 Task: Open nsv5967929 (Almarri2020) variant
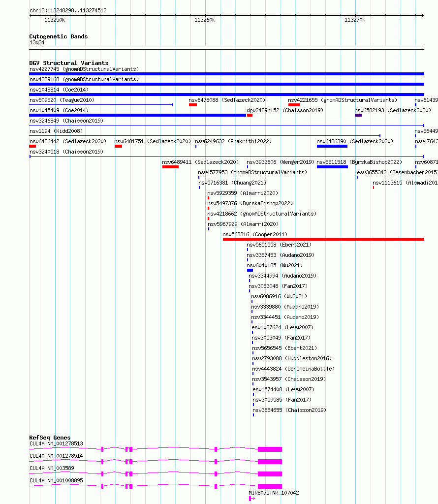(243, 224)
